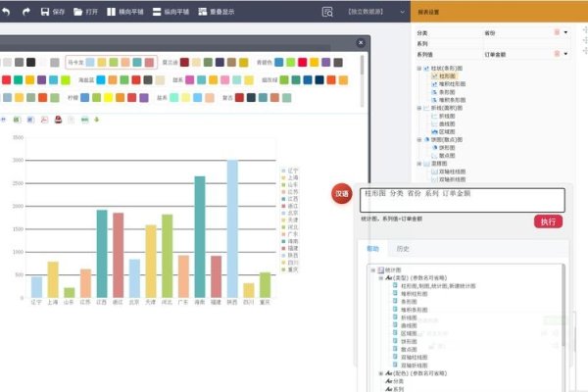Click the redo arrow in top toolbar
This screenshot has width=588, height=392.
pos(25,12)
